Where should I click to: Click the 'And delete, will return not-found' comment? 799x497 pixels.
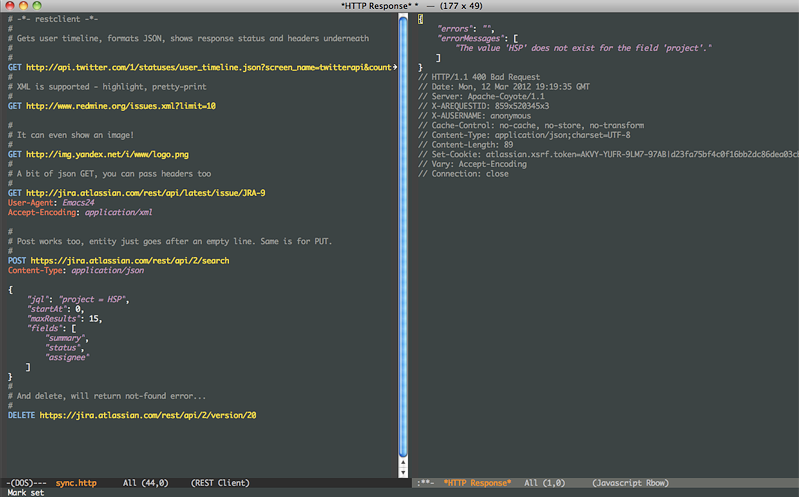point(107,396)
